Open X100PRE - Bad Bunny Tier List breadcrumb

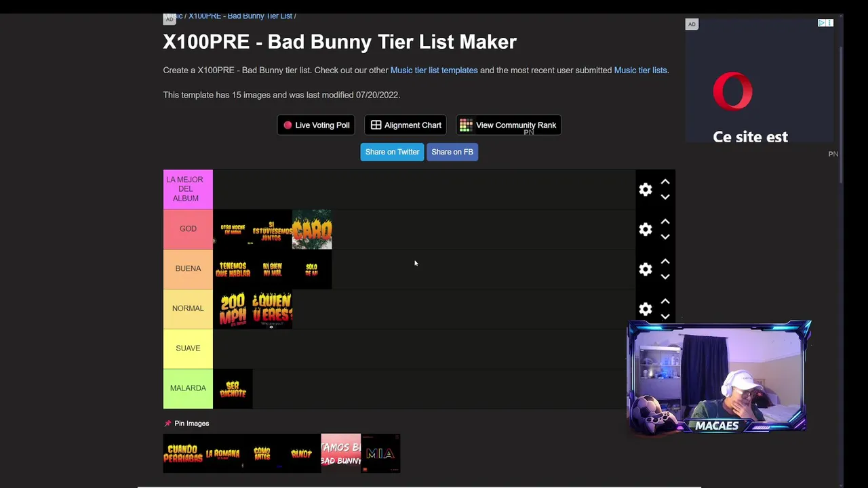click(x=240, y=16)
